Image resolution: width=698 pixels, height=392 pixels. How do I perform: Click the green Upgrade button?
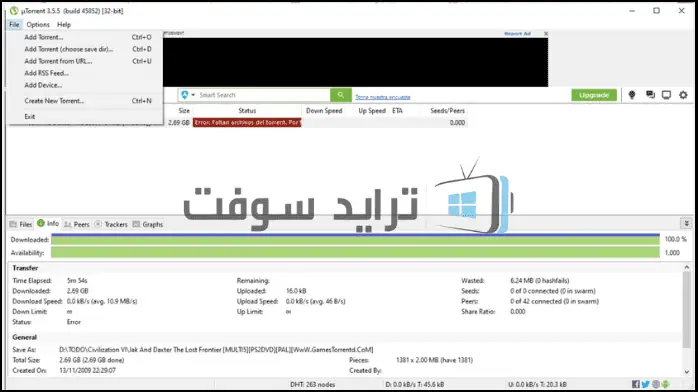[x=594, y=95]
